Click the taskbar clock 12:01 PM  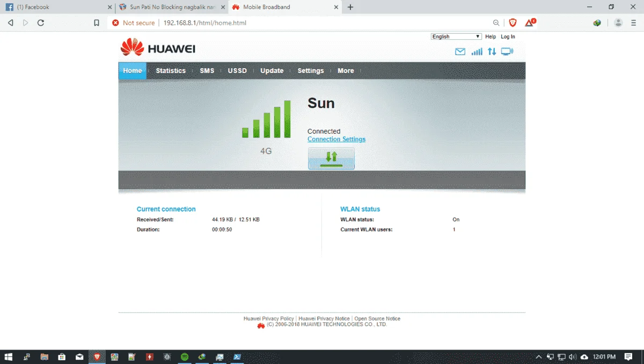(604, 356)
